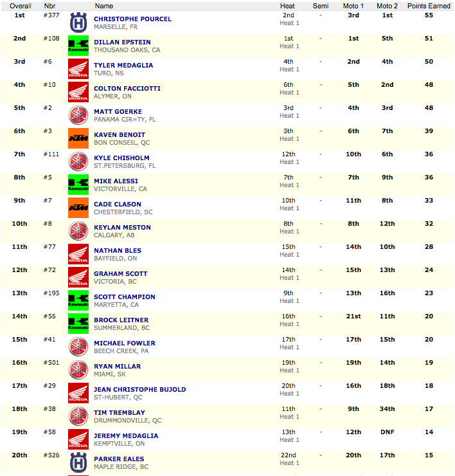Image resolution: width=455 pixels, height=476 pixels.
Task: Click Honda logo beside Colton Facciotti
Action: [78, 92]
